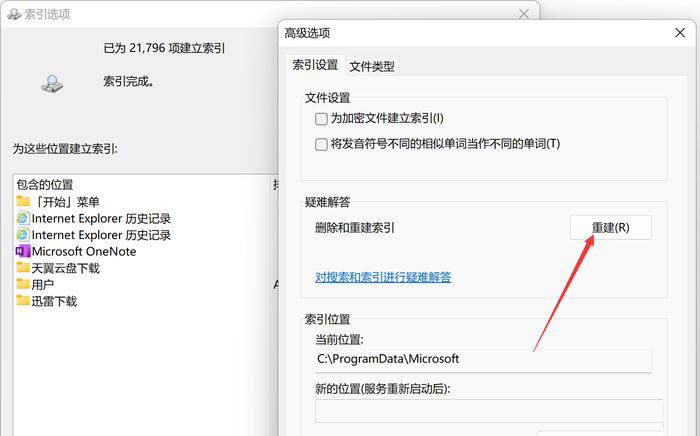Screen dimensions: 700x436
Task: Select 天翼云盘下载 row text
Action: 66,268
